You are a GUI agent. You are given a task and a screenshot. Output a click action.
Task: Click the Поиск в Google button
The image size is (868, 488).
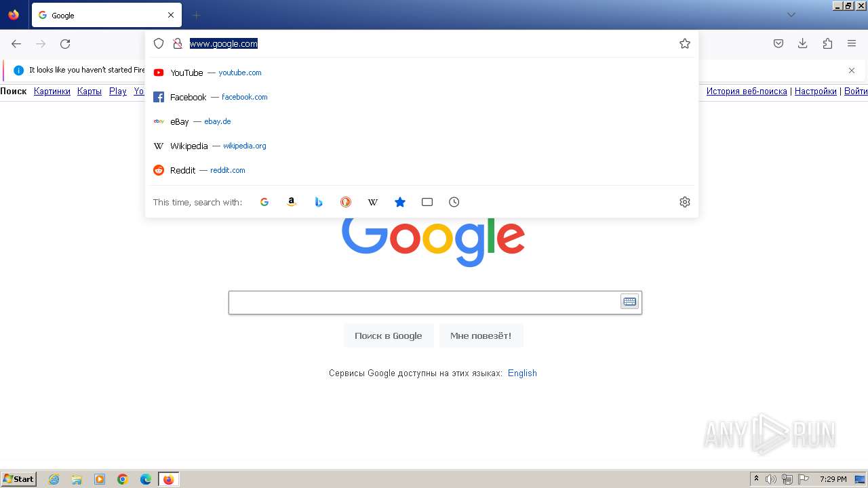pos(389,335)
